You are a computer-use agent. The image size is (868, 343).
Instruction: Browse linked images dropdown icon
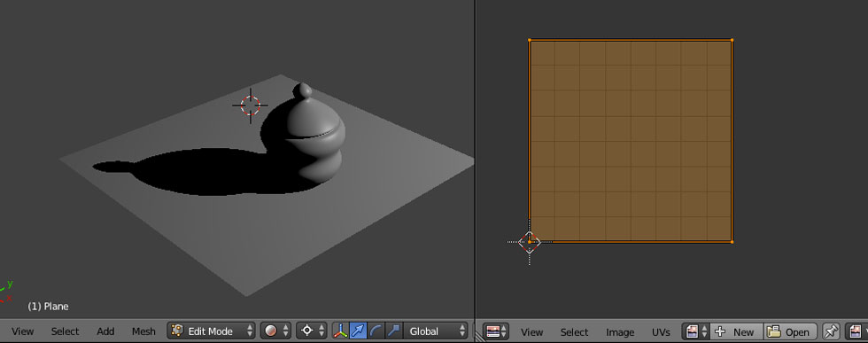pyautogui.click(x=696, y=331)
